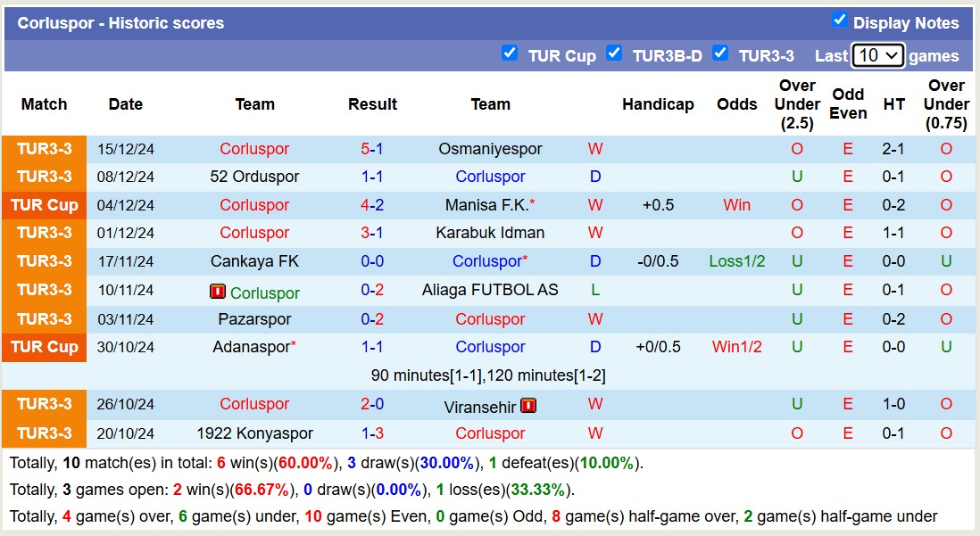Click the TUR3-3 badge on the Cankaya FK row
Viewport: 980px width, 536px height.
click(44, 262)
